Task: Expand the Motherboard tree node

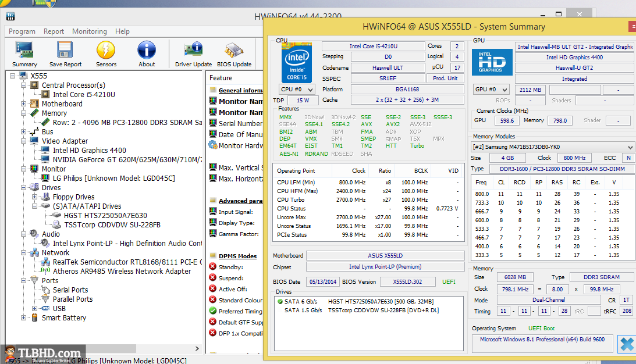Action: click(23, 104)
